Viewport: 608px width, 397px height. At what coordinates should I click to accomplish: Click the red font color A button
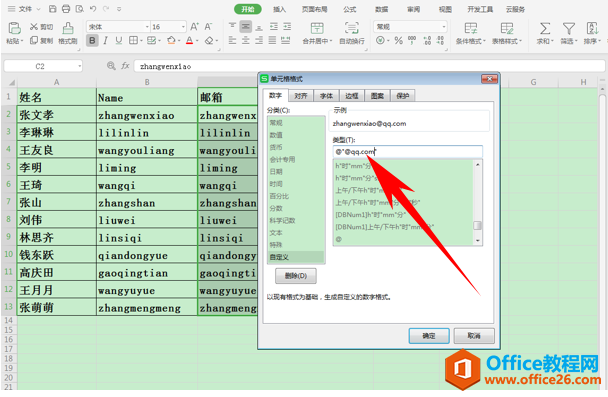[189, 40]
